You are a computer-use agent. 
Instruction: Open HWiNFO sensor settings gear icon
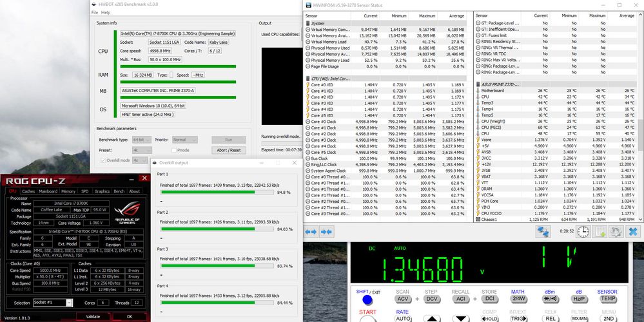616,232
